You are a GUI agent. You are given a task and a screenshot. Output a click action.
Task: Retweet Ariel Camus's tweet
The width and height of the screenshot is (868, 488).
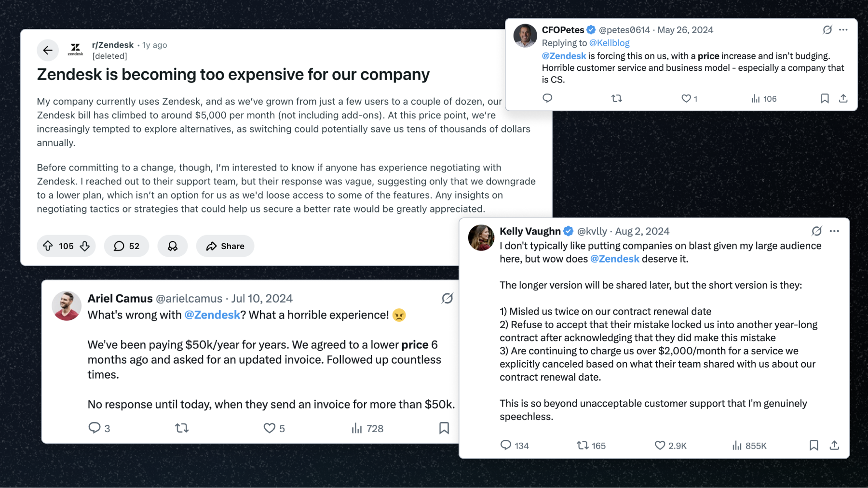coord(181,428)
